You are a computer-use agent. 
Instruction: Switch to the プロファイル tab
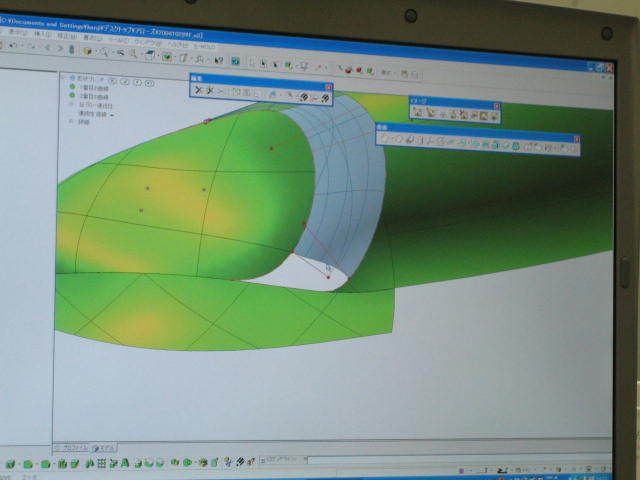tap(71, 447)
